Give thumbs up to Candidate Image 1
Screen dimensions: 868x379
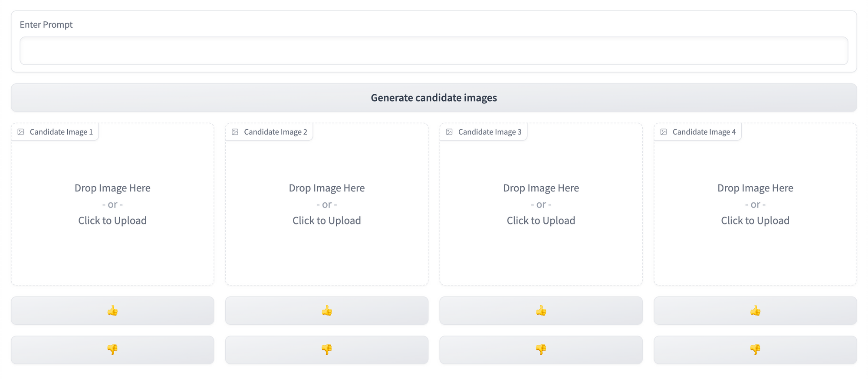click(112, 310)
